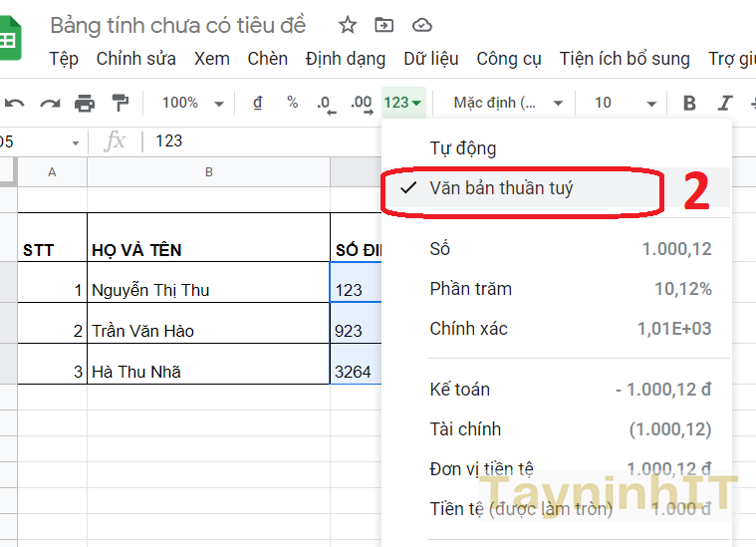This screenshot has height=547, width=756.
Task: Expand the Mặc định font dropdown
Action: 508,103
